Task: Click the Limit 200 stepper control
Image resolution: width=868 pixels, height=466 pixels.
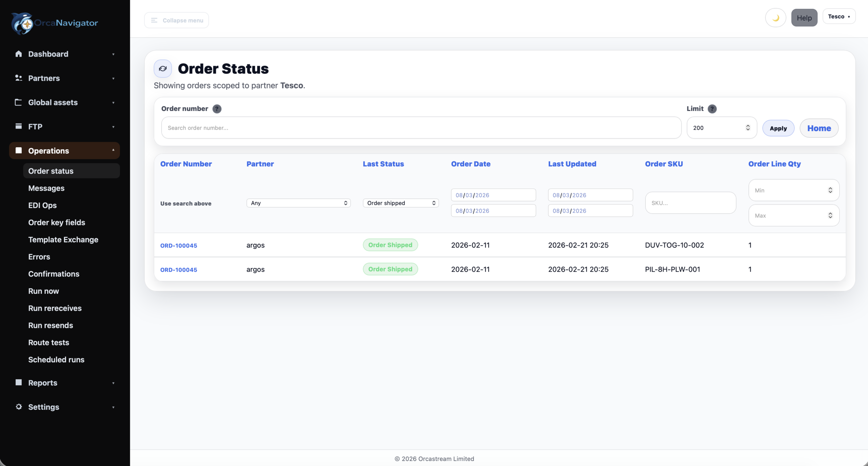Action: pyautogui.click(x=748, y=128)
